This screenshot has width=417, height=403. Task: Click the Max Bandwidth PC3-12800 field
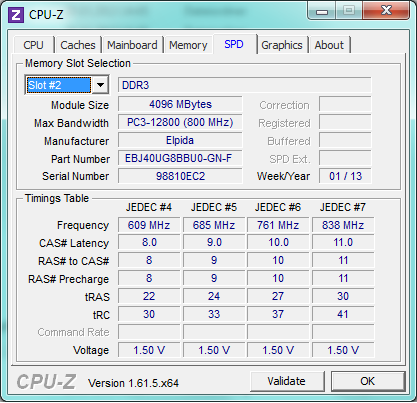180,122
